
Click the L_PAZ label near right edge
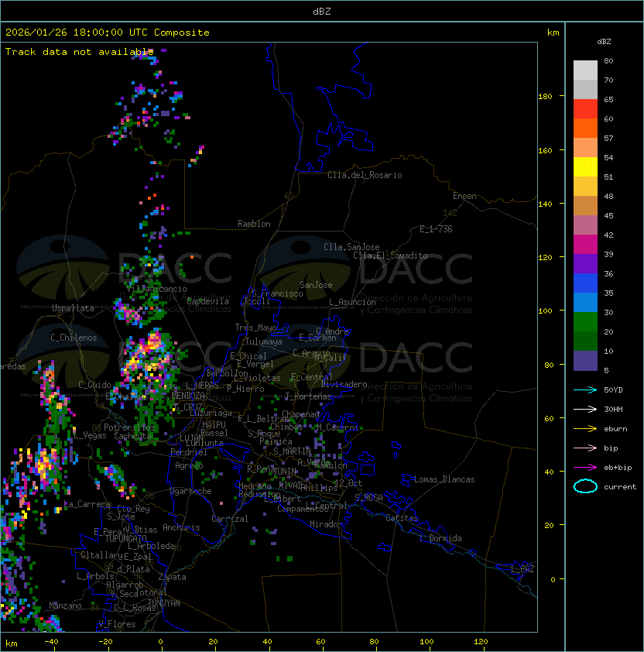[x=522, y=569]
